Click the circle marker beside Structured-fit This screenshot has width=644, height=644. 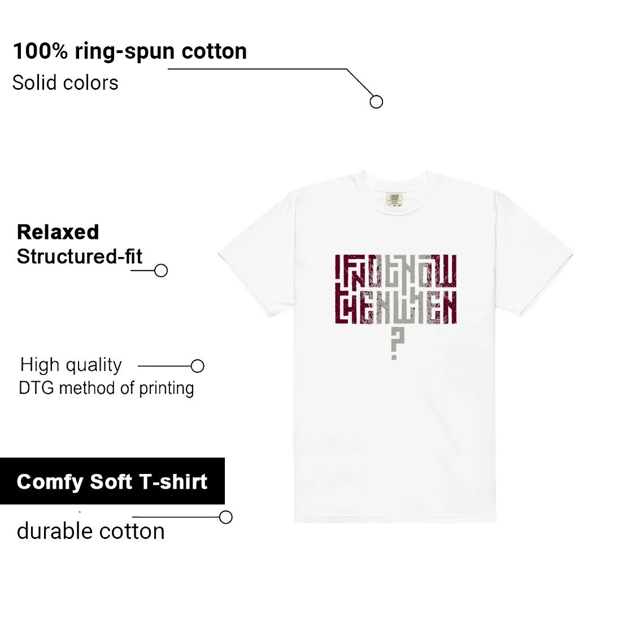pyautogui.click(x=161, y=271)
